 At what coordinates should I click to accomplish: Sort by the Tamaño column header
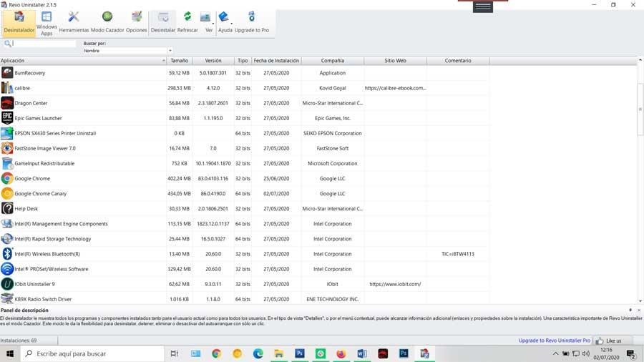coord(179,60)
